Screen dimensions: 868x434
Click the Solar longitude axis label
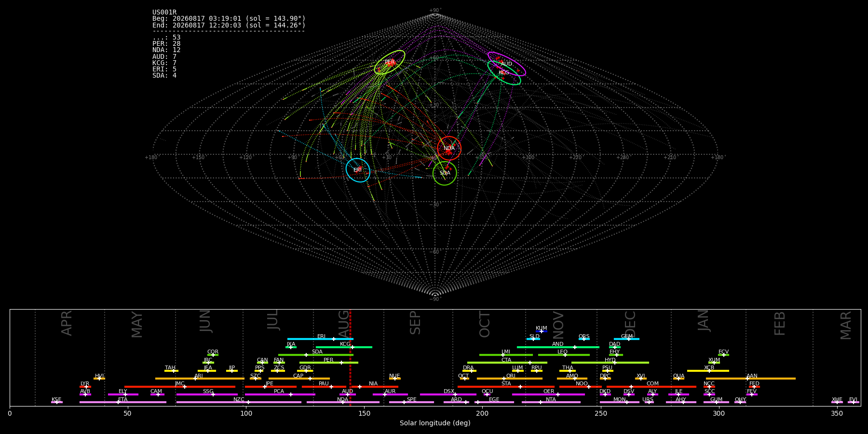point(435,423)
